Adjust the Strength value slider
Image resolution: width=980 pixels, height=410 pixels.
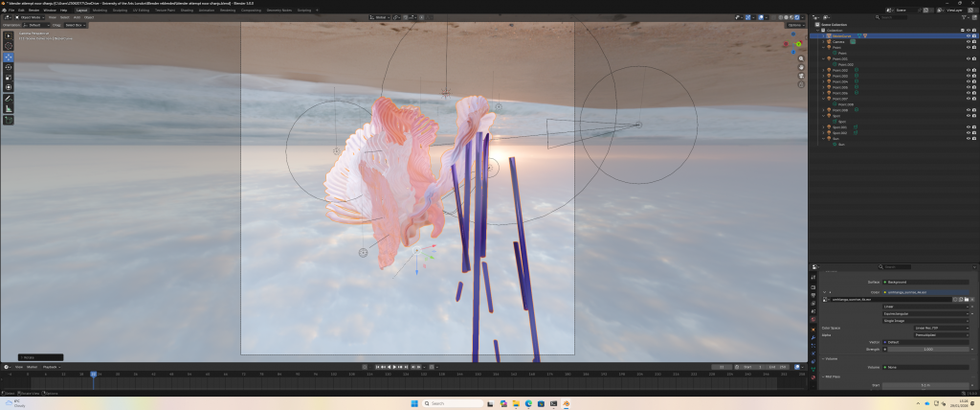point(926,349)
